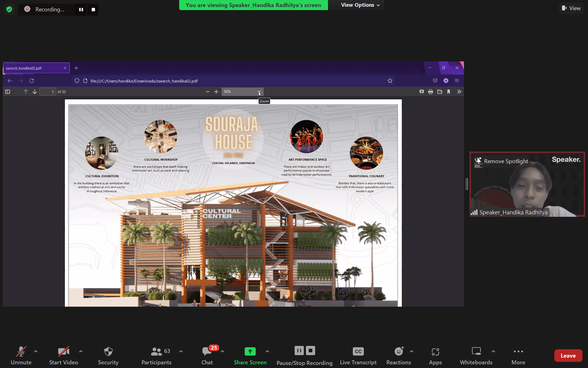The width and height of the screenshot is (588, 368).
Task: Go forward in browser
Action: [21, 81]
